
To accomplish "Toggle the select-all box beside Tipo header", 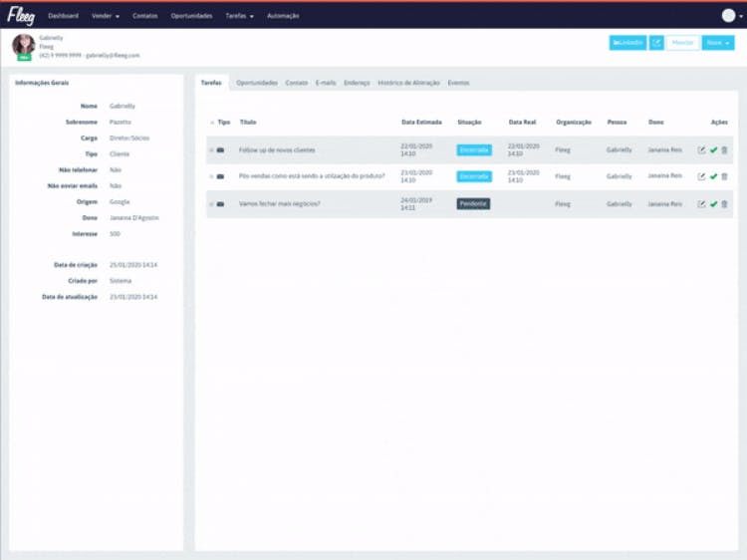I will [x=212, y=123].
